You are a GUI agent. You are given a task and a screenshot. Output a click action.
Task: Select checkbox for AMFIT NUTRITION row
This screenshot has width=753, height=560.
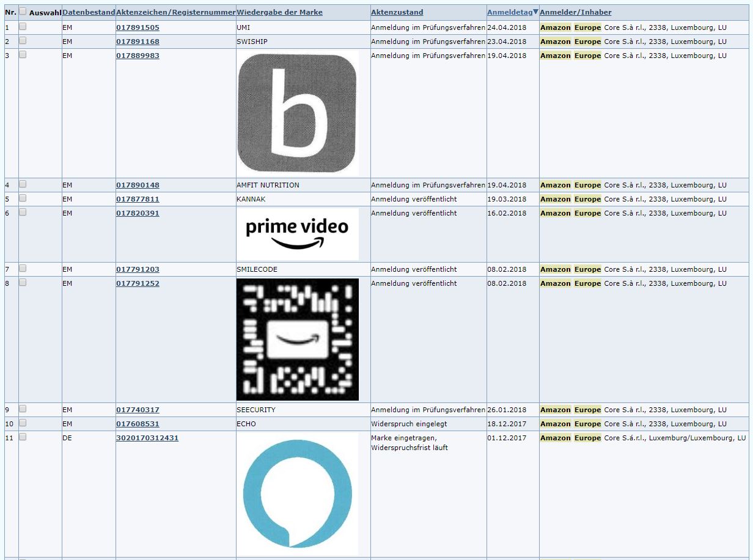pos(23,184)
